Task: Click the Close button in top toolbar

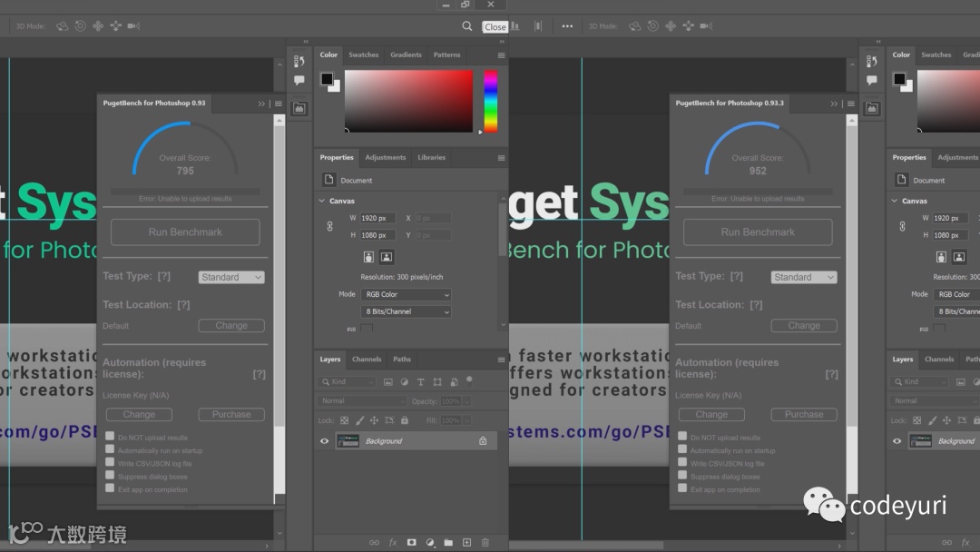Action: tap(495, 27)
